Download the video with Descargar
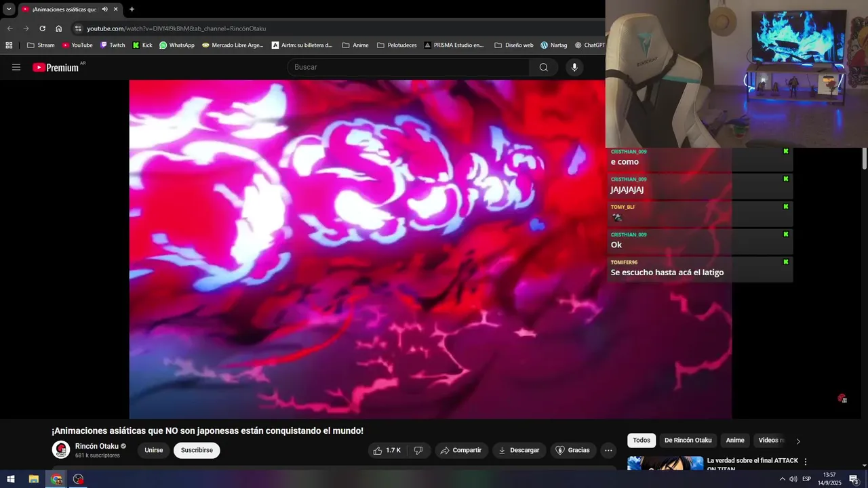Screen dimensions: 868x488 tap(519, 450)
